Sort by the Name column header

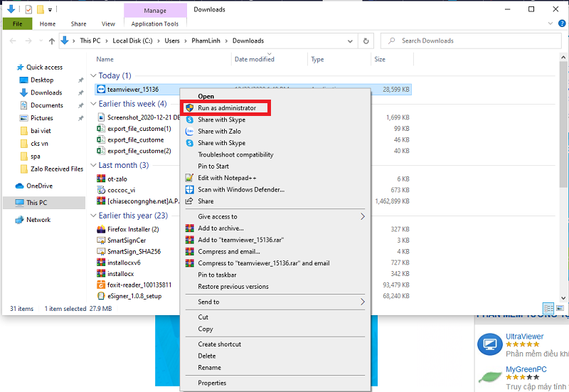105,60
